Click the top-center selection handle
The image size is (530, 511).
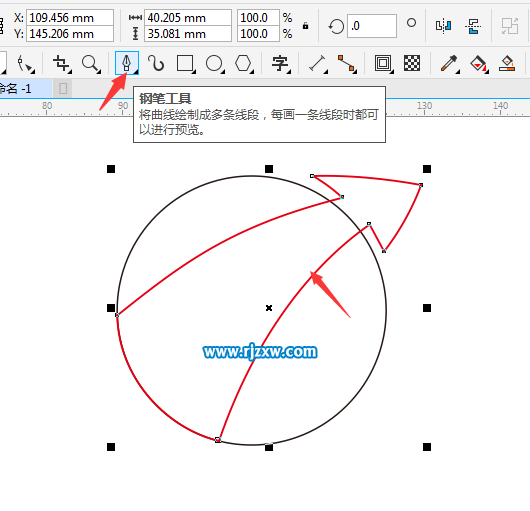click(269, 169)
